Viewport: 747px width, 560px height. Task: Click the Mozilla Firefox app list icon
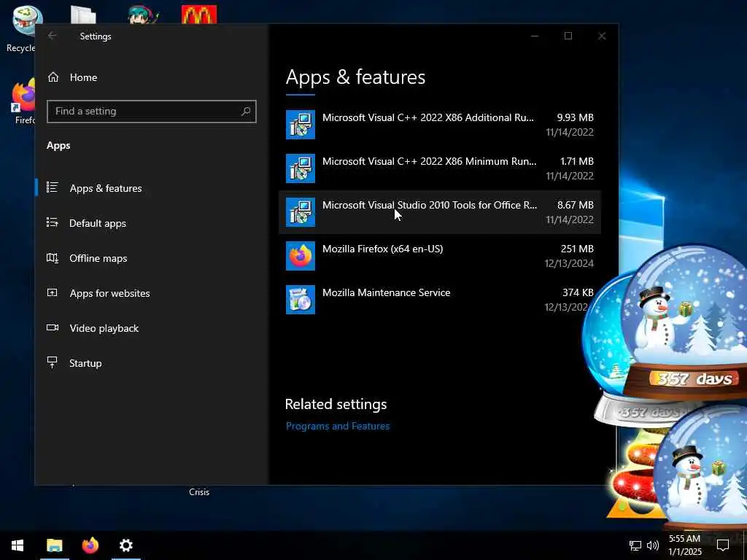click(300, 256)
